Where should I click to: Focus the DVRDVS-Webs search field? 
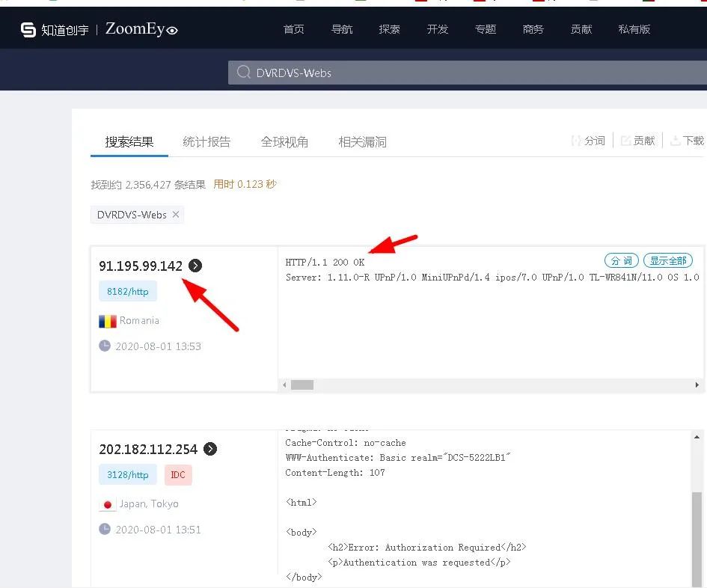[468, 73]
